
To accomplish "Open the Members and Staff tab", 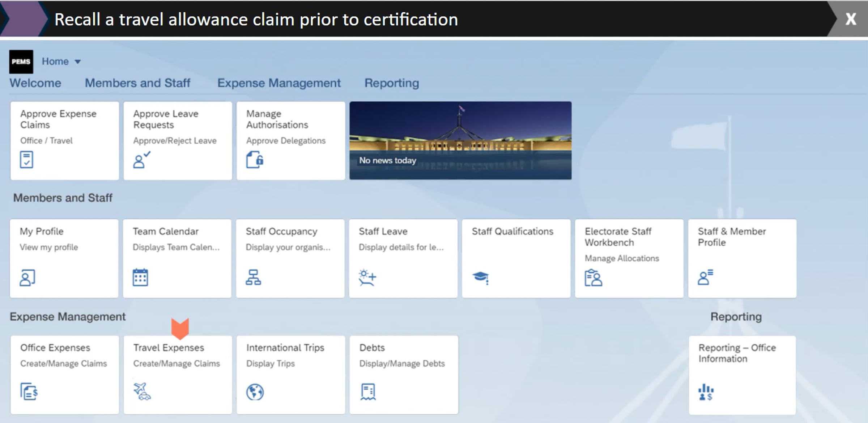I will point(137,83).
